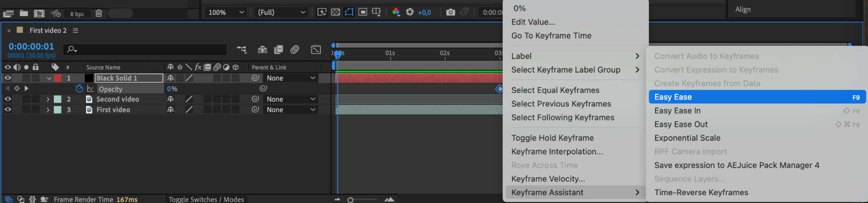Choose Easy Ease In from submenu
Image resolution: width=868 pixels, height=203 pixels.
pyautogui.click(x=677, y=111)
